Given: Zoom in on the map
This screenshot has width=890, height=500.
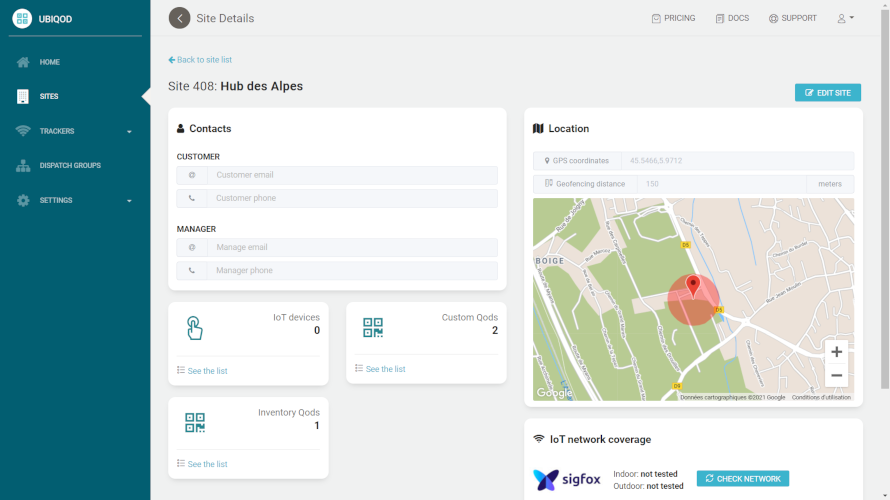Looking at the screenshot, I should pos(836,352).
